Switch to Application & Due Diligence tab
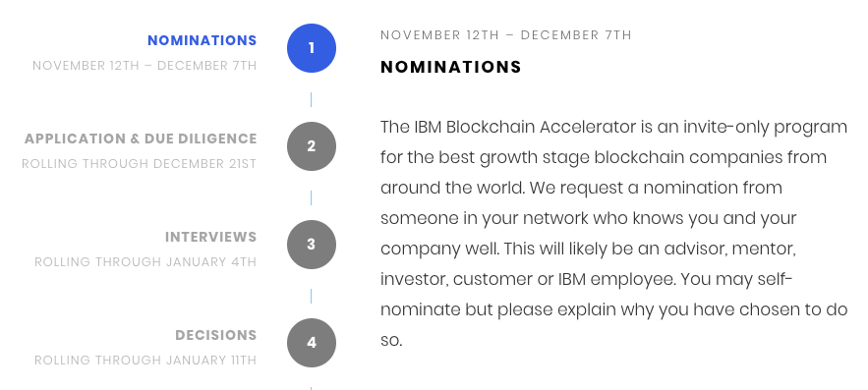 pos(141,139)
